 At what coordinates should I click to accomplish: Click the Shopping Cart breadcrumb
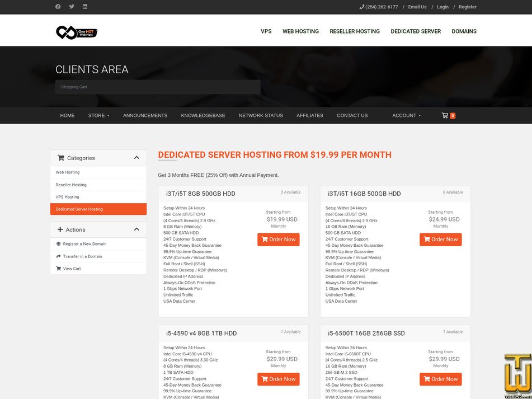point(74,87)
